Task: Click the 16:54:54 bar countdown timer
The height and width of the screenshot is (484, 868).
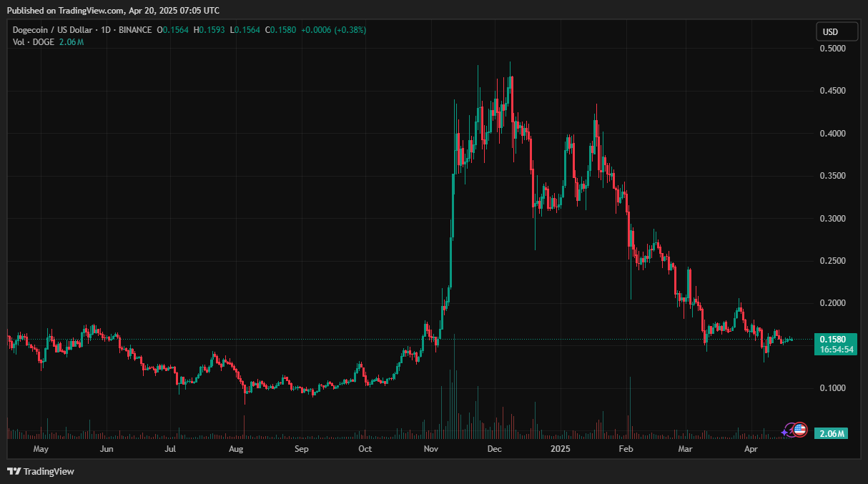Action: click(832, 349)
